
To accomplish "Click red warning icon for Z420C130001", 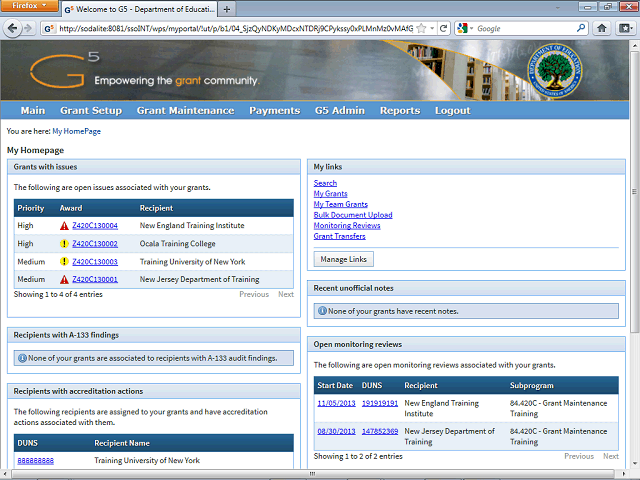I will tap(64, 280).
